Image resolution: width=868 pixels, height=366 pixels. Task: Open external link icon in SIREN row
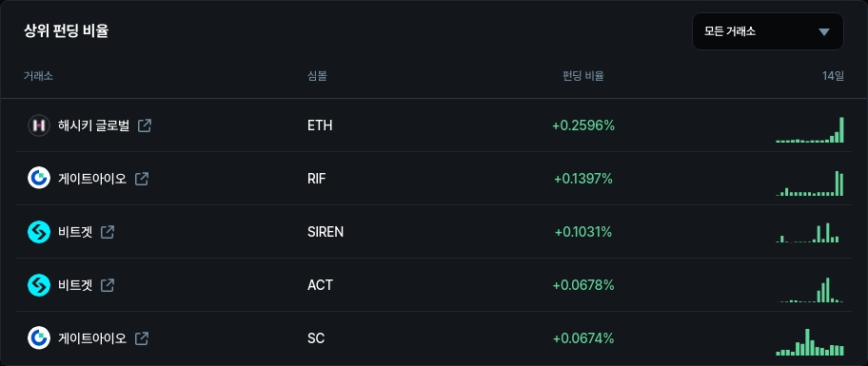click(x=108, y=232)
